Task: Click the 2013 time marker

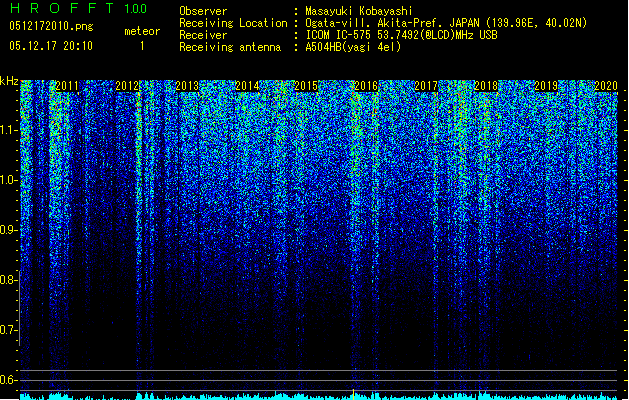Action: point(187,86)
